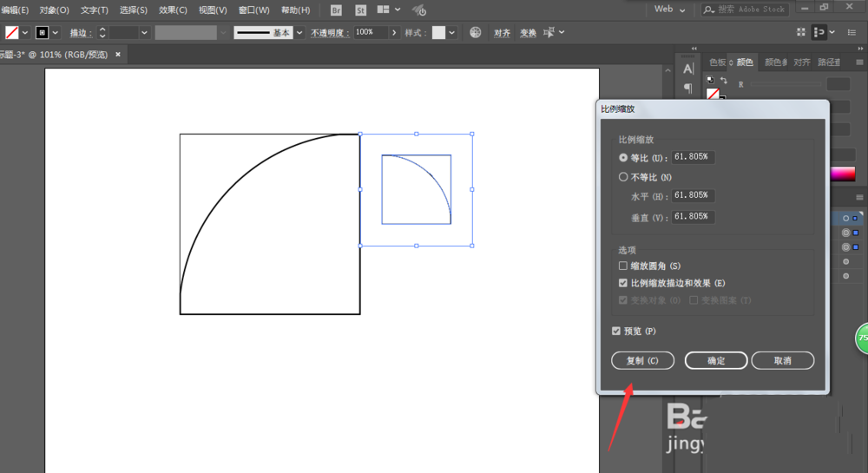Click target circle of second layer row
Viewport: 868px width, 473px height.
click(845, 233)
